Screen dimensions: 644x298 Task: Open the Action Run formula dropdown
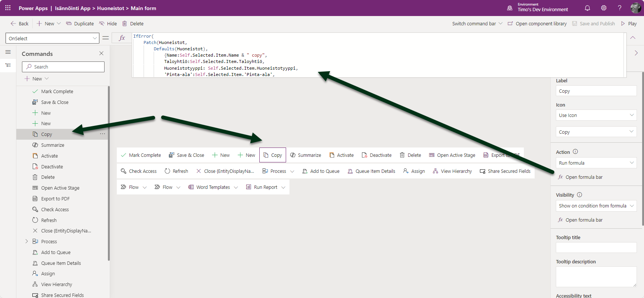596,163
